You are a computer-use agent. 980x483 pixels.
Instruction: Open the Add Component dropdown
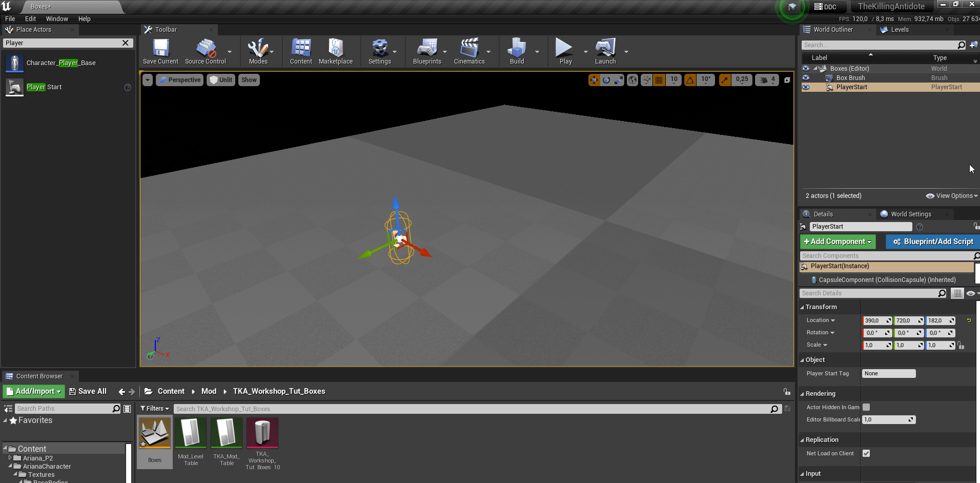pos(838,241)
